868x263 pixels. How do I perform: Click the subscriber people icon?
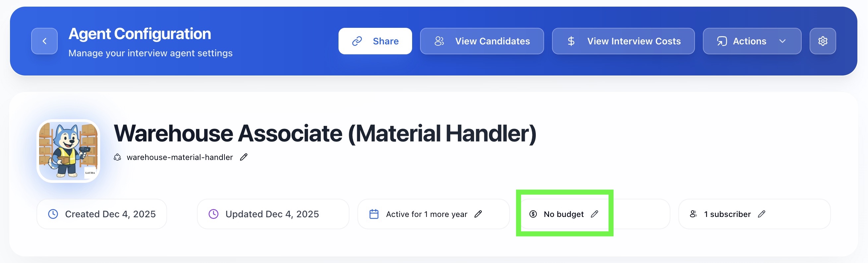(x=693, y=214)
